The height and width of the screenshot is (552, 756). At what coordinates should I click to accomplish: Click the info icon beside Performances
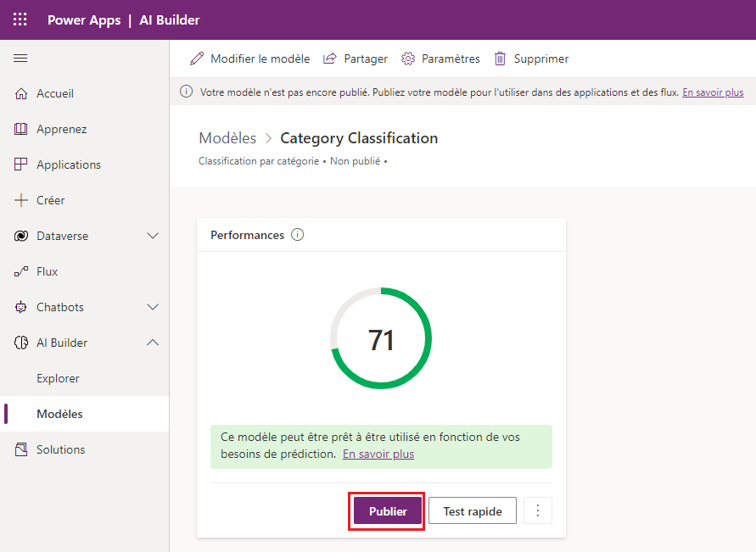click(298, 235)
